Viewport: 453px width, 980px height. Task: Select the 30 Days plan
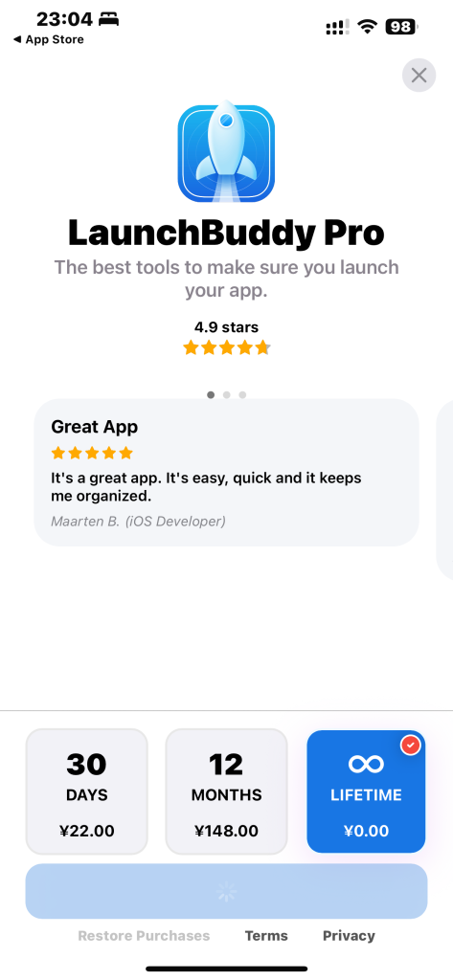coord(86,791)
